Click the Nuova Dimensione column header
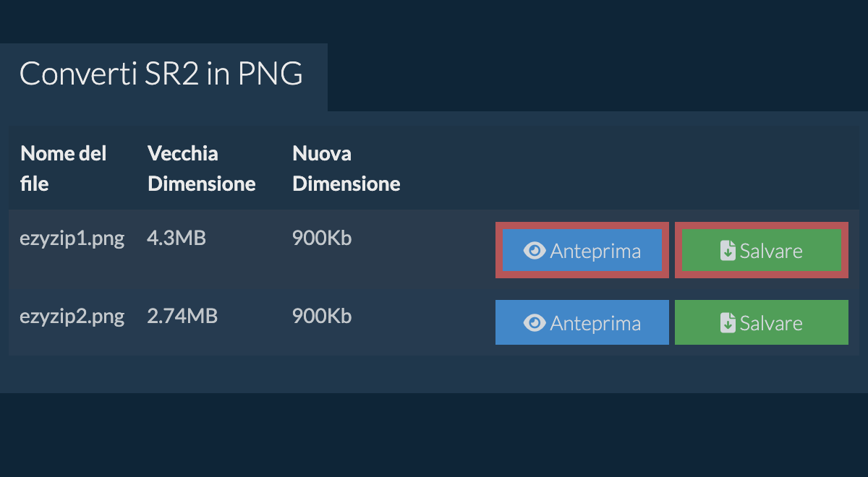The width and height of the screenshot is (868, 477). pyautogui.click(x=346, y=168)
